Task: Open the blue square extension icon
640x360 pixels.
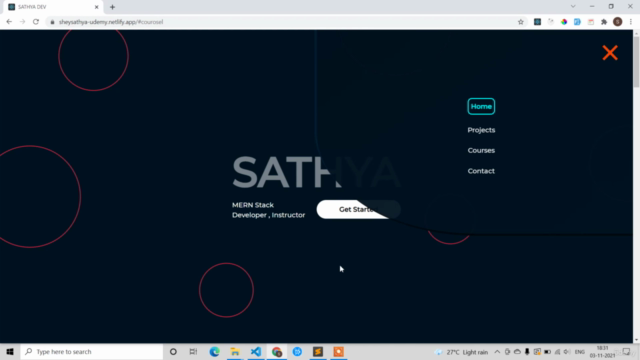Action: (577, 22)
